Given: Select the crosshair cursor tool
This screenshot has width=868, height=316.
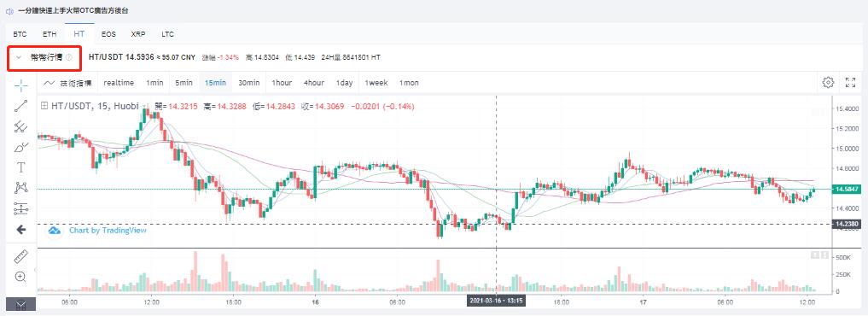Looking at the screenshot, I should coord(21,85).
